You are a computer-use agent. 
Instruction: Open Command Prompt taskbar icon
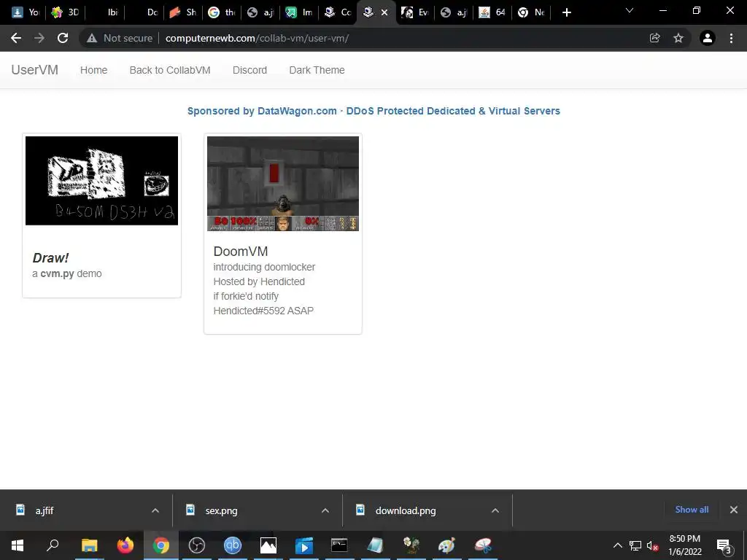(339, 545)
